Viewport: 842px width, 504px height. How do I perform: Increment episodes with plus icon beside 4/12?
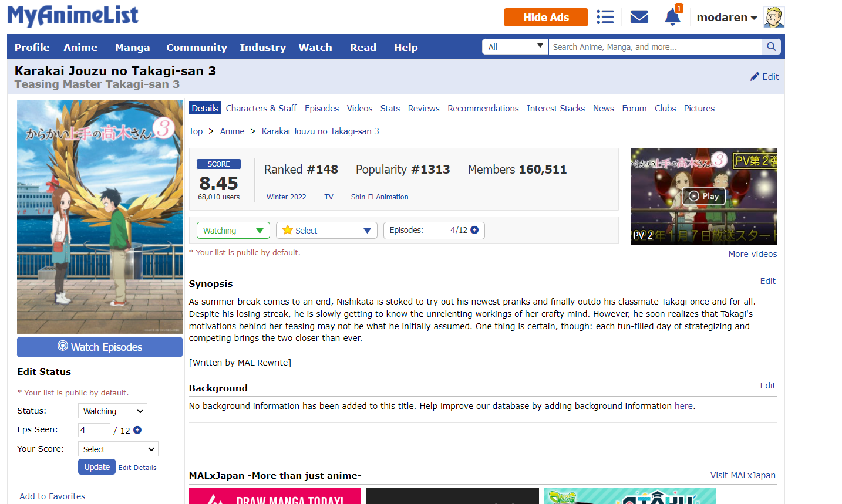(x=474, y=230)
